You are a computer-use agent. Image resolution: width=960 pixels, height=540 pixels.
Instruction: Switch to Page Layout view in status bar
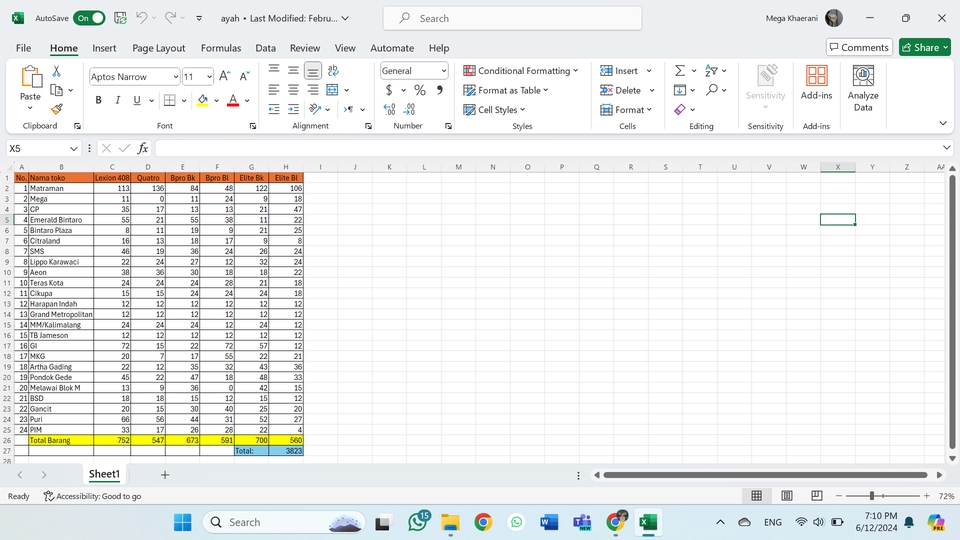[x=787, y=495]
